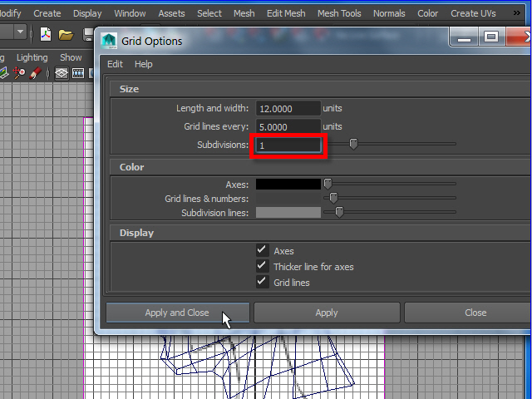Click the Maya logo in Grid Options
Screen dimensions: 532x399
pos(110,41)
